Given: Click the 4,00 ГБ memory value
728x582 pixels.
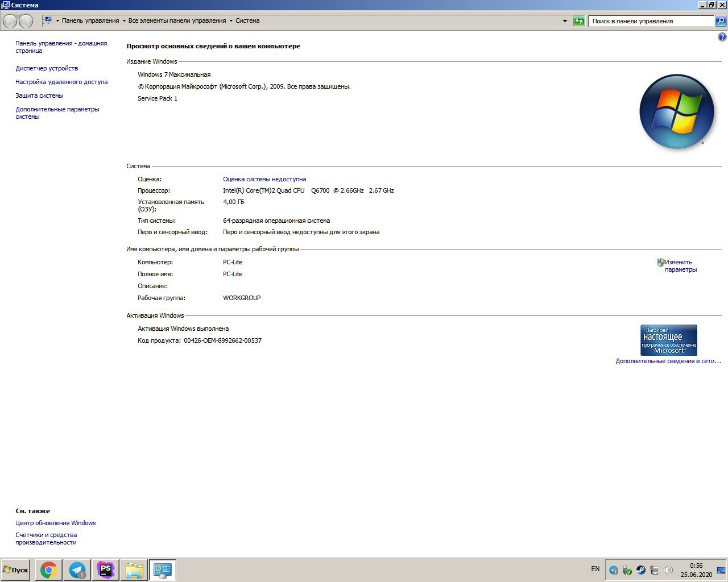Looking at the screenshot, I should (234, 202).
